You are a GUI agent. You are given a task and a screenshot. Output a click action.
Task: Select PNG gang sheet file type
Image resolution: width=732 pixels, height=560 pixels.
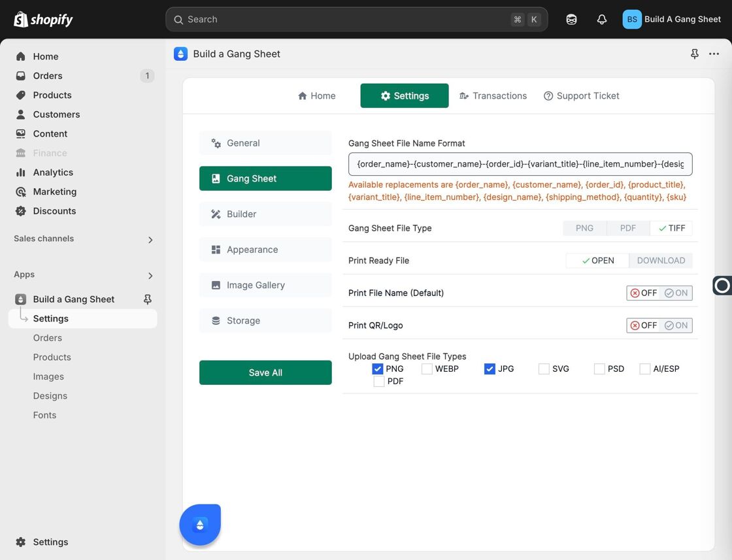coord(584,228)
